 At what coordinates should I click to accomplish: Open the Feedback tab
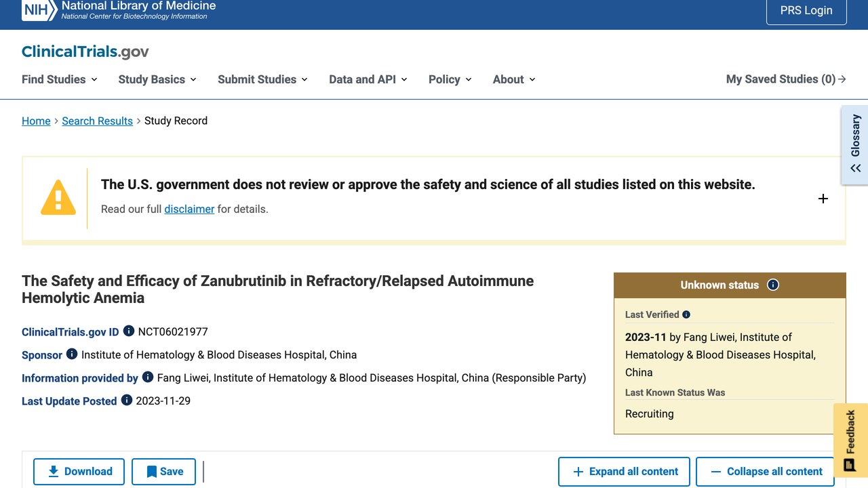(850, 441)
